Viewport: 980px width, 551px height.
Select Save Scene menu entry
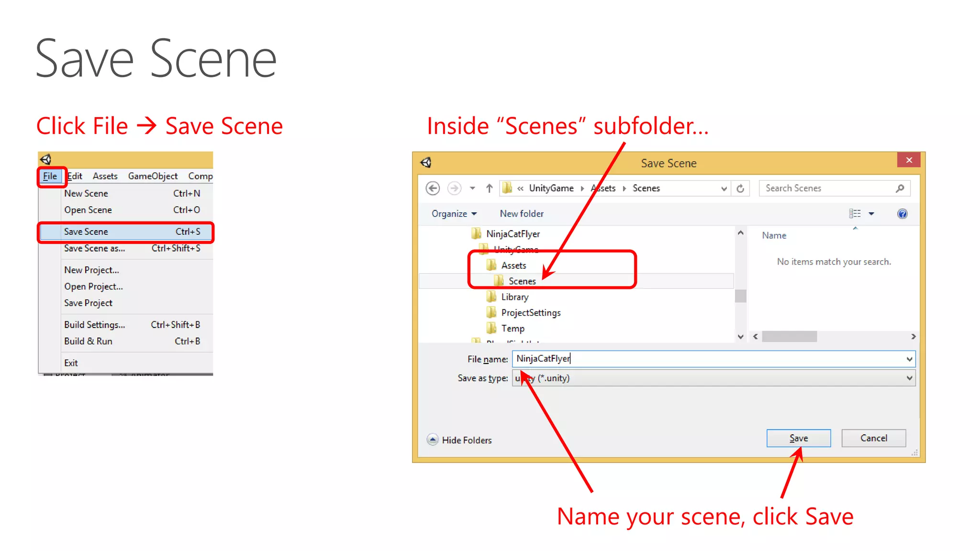pyautogui.click(x=126, y=231)
